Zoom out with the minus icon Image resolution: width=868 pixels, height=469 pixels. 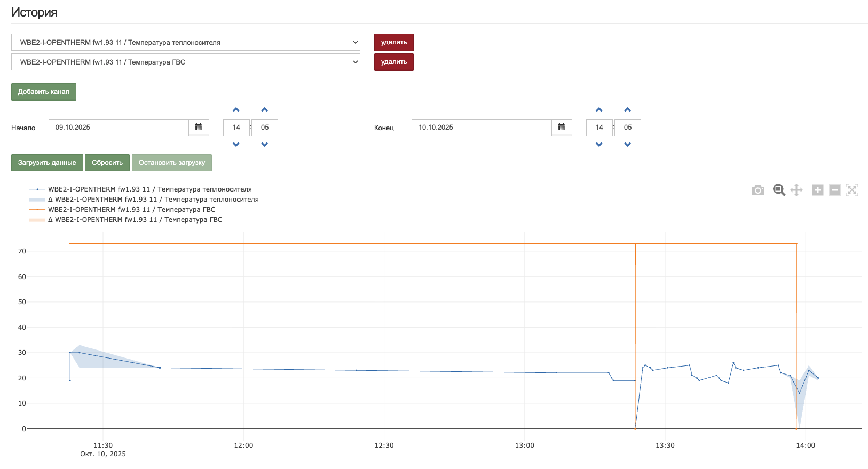pyautogui.click(x=835, y=190)
